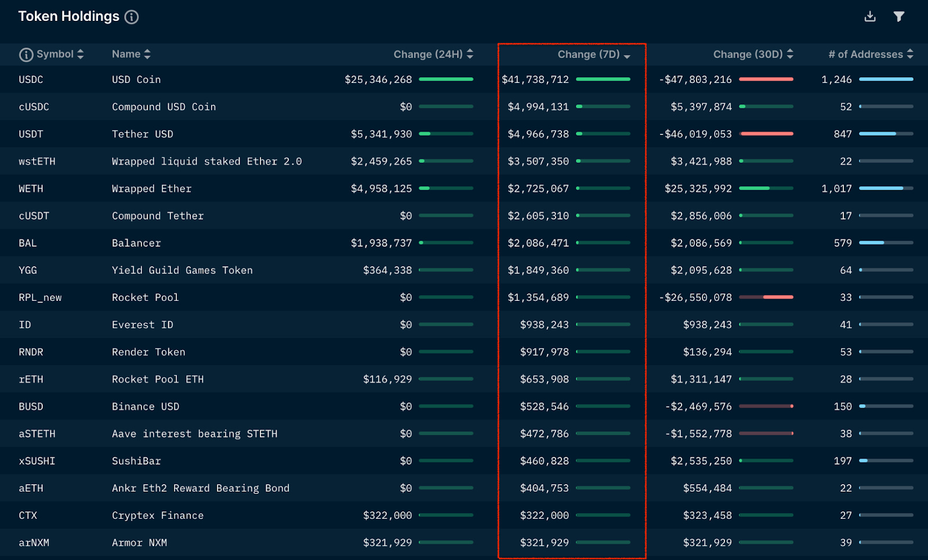Click the Token Holdings info icon

click(x=132, y=17)
